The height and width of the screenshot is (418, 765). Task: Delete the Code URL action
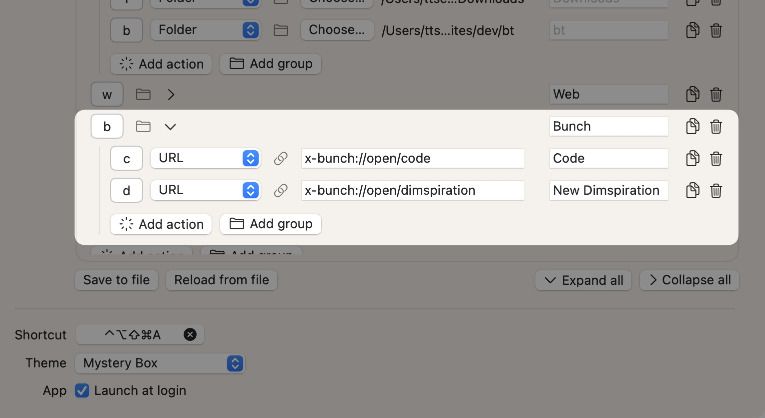tap(716, 158)
